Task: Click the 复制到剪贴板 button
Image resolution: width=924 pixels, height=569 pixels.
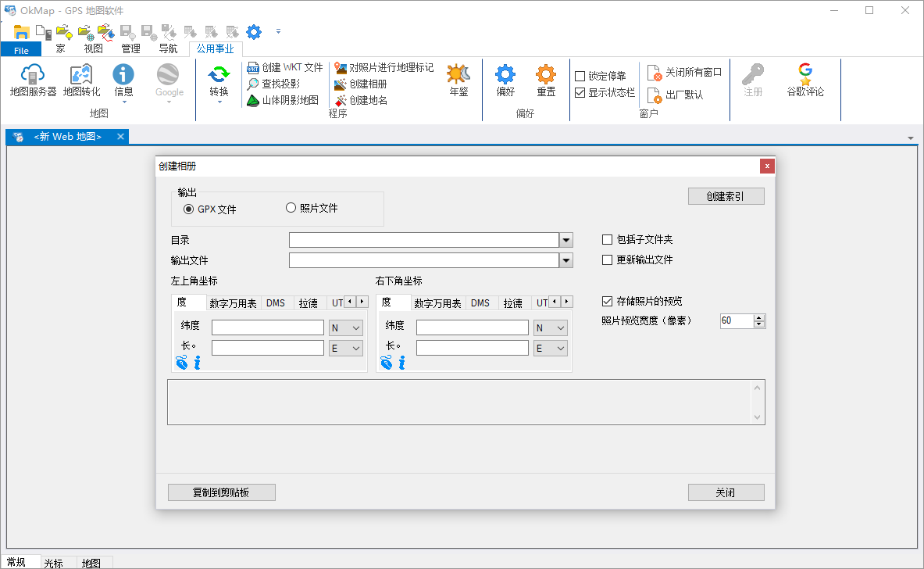Action: [221, 492]
